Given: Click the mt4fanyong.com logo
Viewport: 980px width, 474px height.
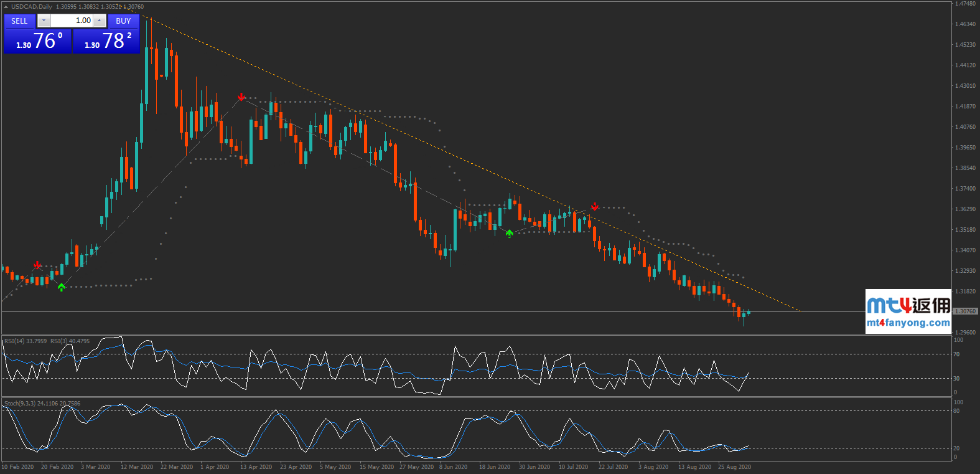Looking at the screenshot, I should pos(908,311).
